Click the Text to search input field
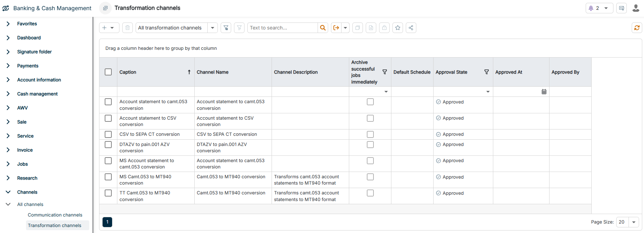 coord(282,28)
